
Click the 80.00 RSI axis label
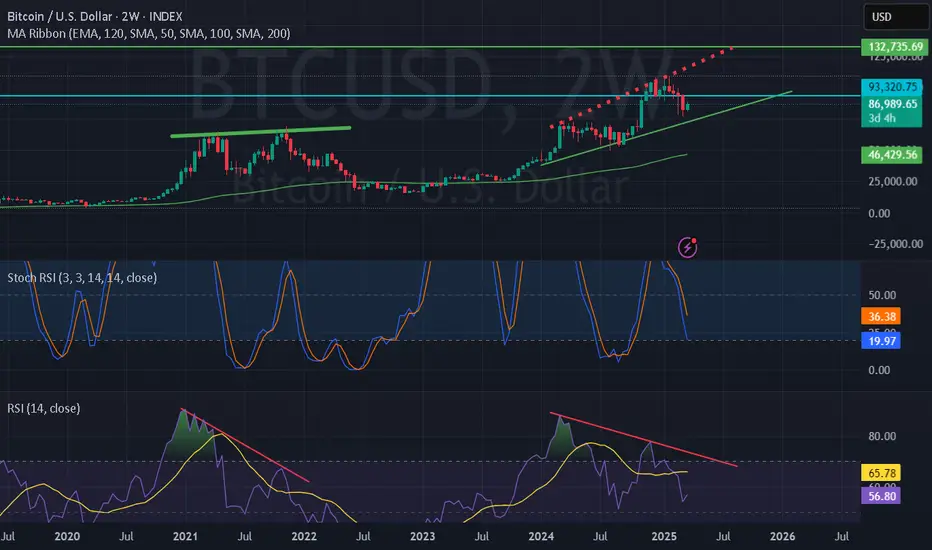point(881,436)
